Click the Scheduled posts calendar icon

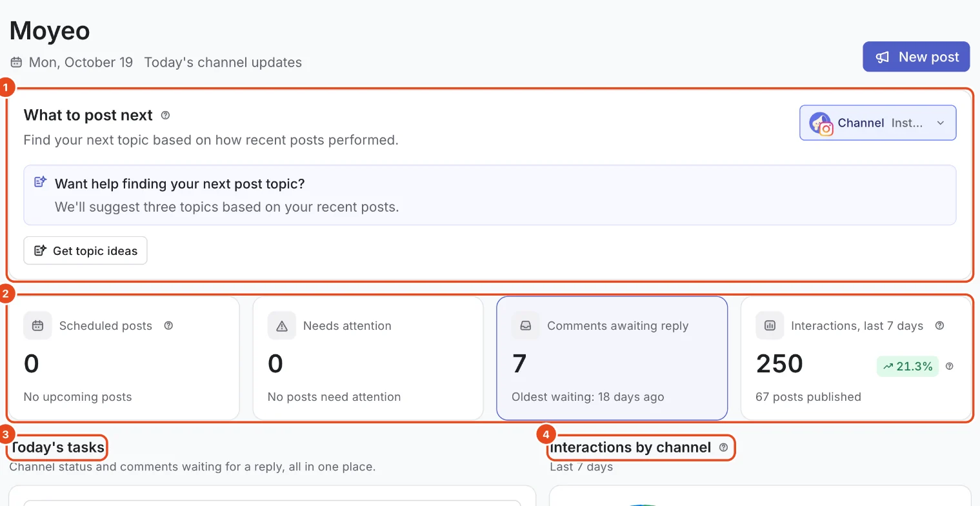click(37, 326)
